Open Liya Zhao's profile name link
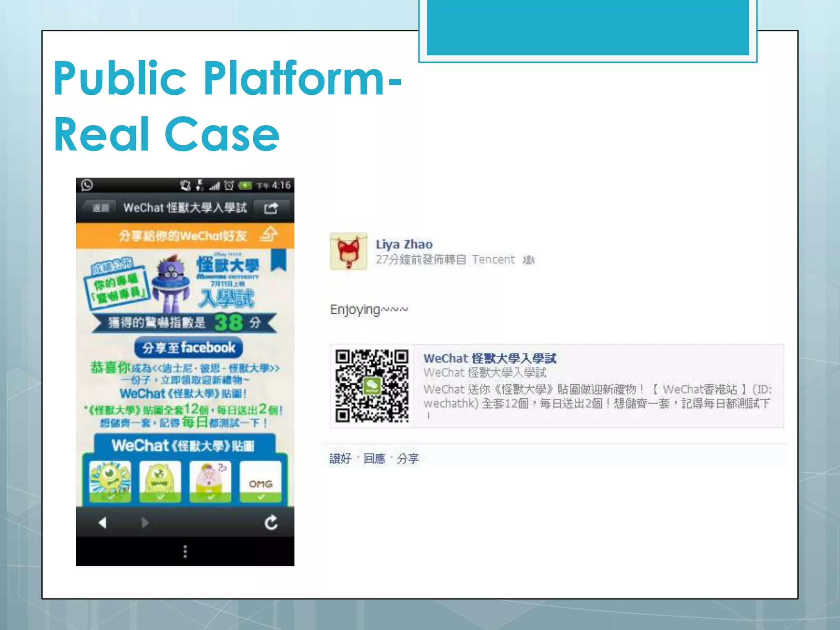Image resolution: width=840 pixels, height=630 pixels. pyautogui.click(x=404, y=244)
